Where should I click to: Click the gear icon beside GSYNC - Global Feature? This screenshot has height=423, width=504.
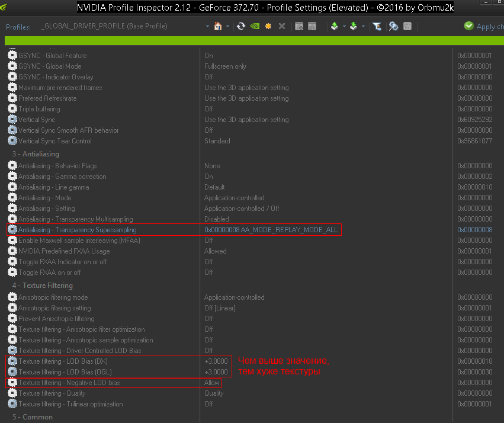(12, 55)
